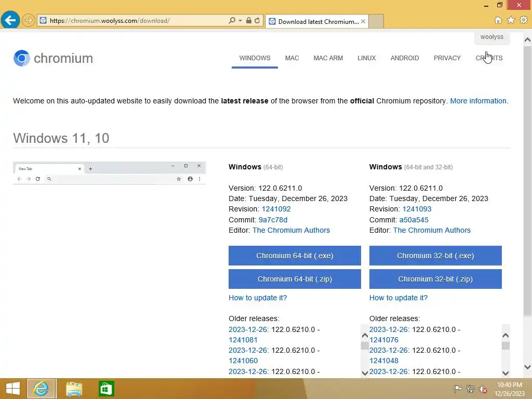Open the ANDROID nav tab
The height and width of the screenshot is (399, 532).
(x=404, y=58)
